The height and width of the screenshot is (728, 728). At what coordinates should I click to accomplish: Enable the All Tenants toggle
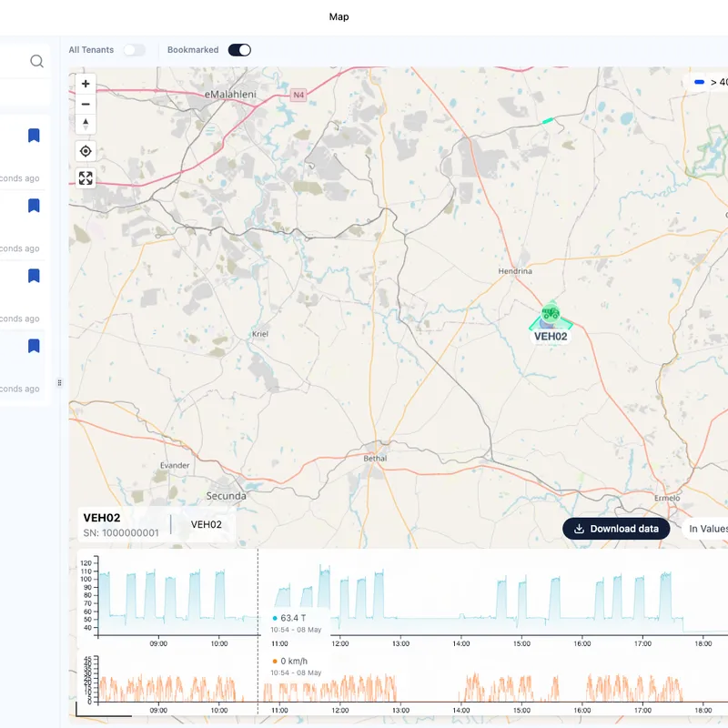click(x=135, y=50)
